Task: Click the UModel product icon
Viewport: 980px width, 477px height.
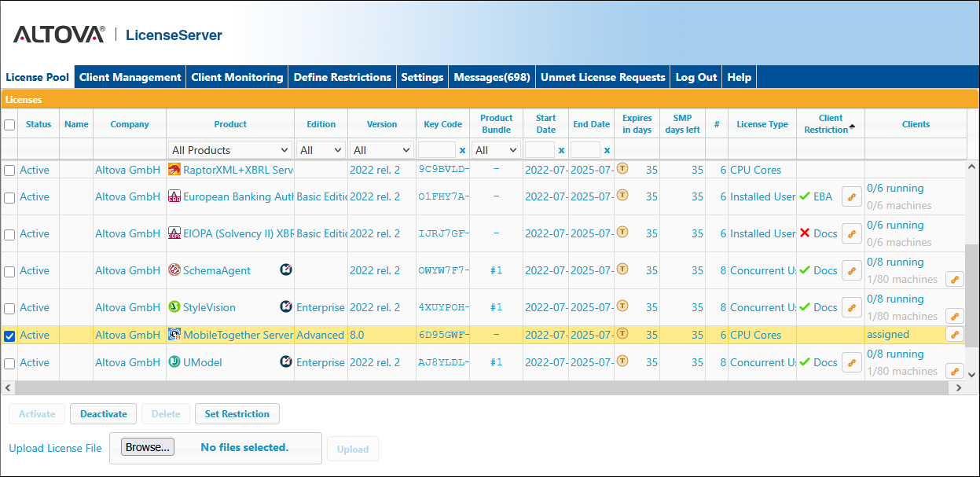Action: coord(174,362)
